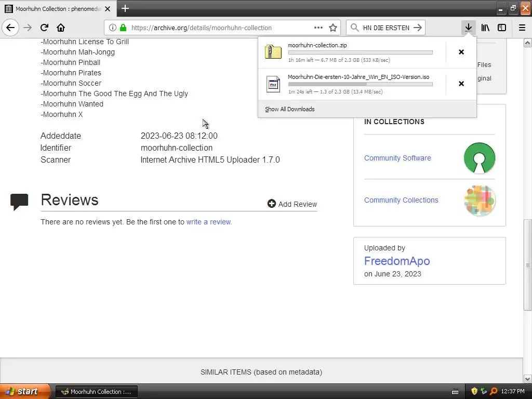This screenshot has width=532, height=399.
Task: Click the text -Moorhuhn Pinball
Action: point(71,62)
